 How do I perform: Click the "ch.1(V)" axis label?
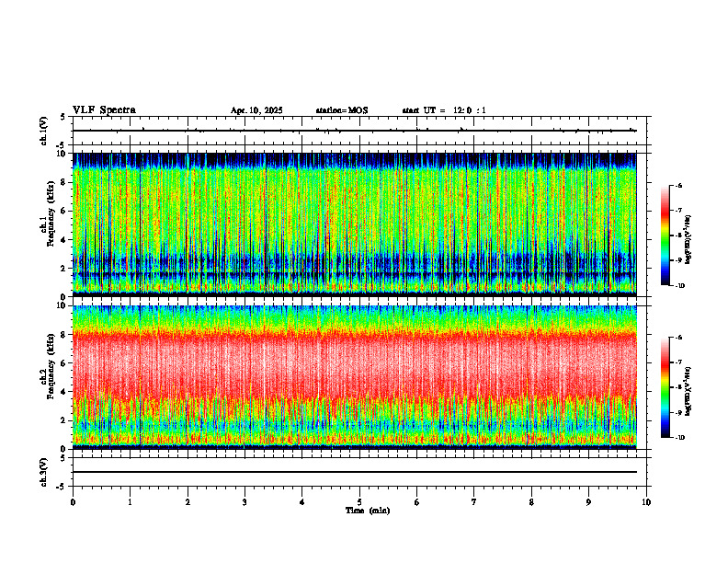43,131
